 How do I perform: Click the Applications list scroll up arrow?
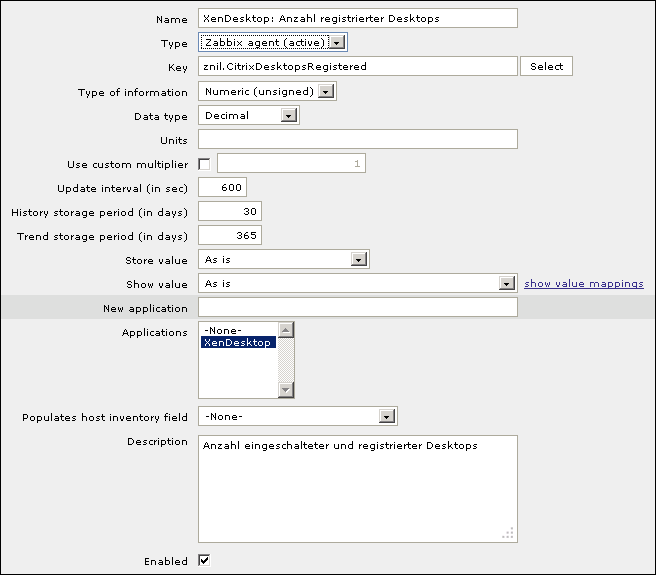(286, 329)
